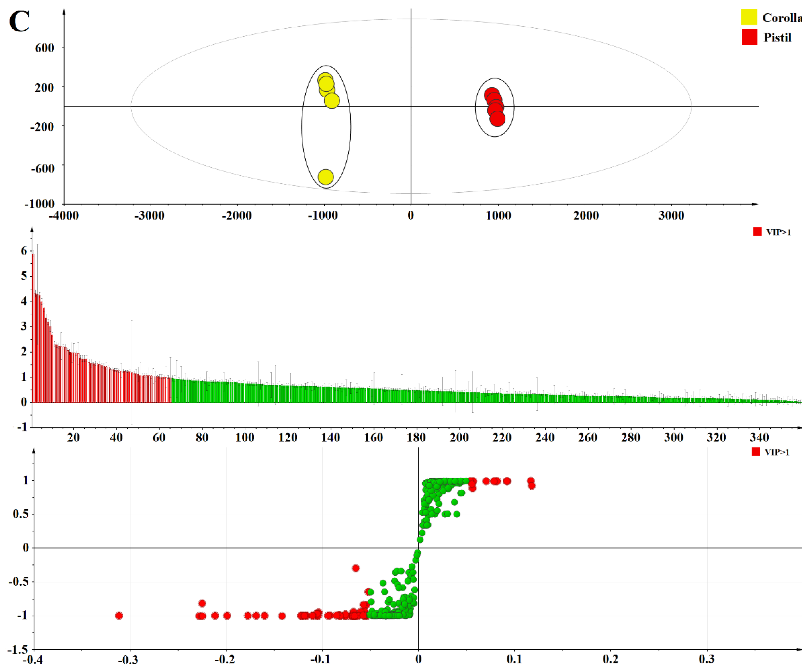Click the x-axis label 340 in VIP chart

point(759,438)
